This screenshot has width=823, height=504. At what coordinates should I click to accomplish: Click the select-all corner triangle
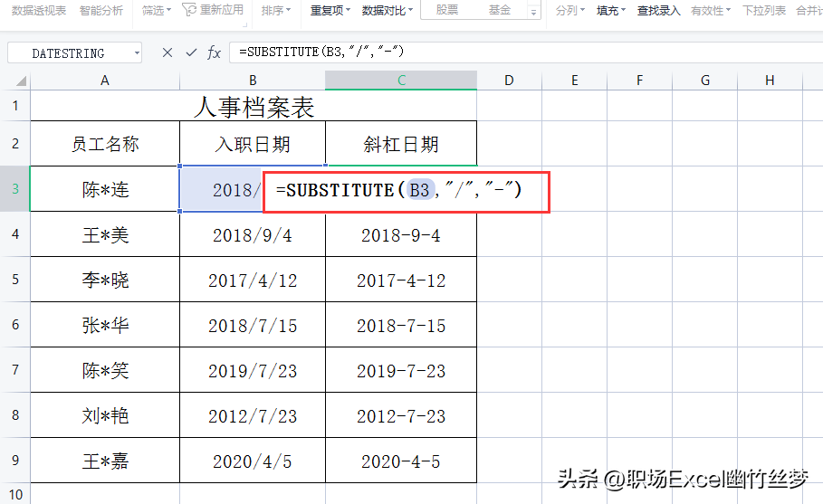(21, 81)
